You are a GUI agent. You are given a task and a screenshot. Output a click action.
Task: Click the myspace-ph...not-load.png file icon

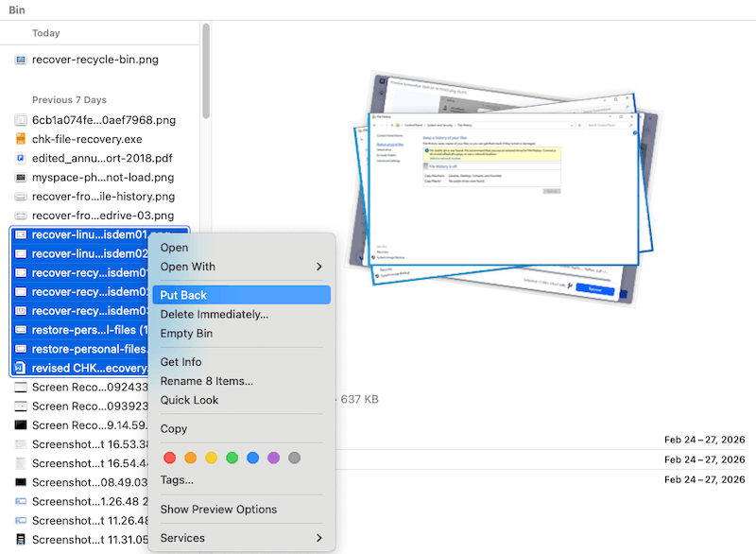point(21,178)
